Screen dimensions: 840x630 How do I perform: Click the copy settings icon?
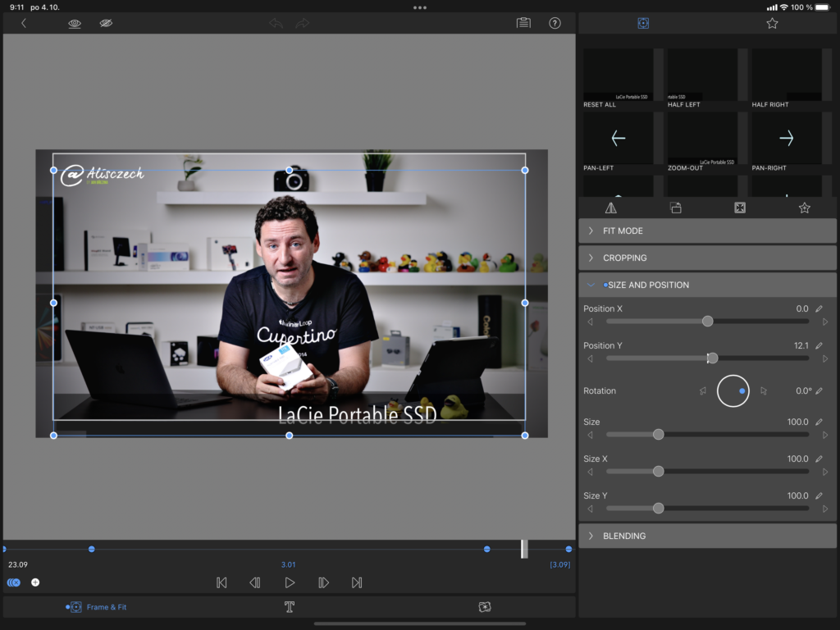676,208
